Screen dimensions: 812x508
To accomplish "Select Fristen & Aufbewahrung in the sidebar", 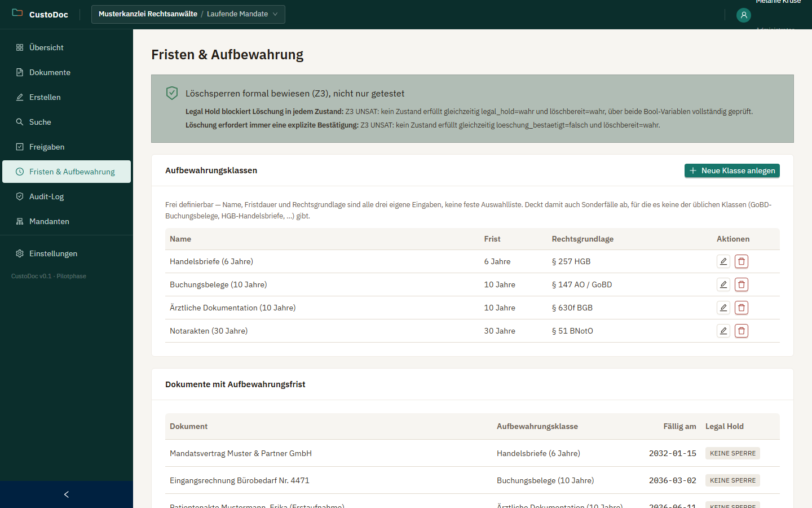I will [x=67, y=172].
